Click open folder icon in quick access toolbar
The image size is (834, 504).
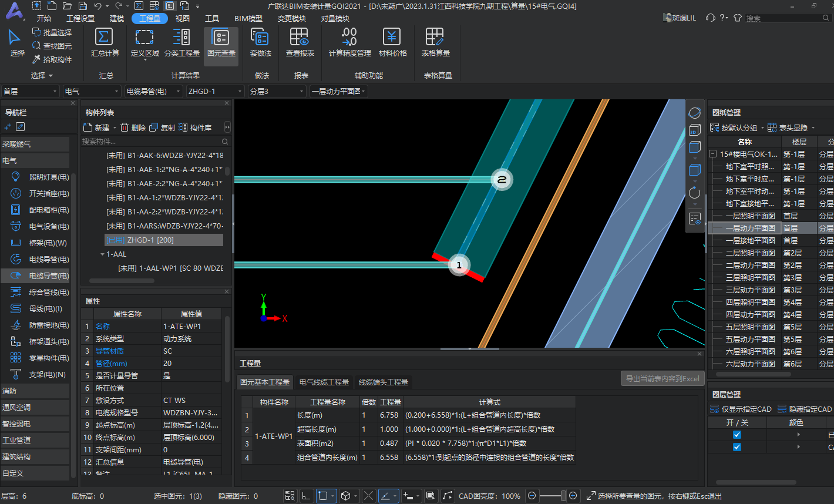coord(67,6)
